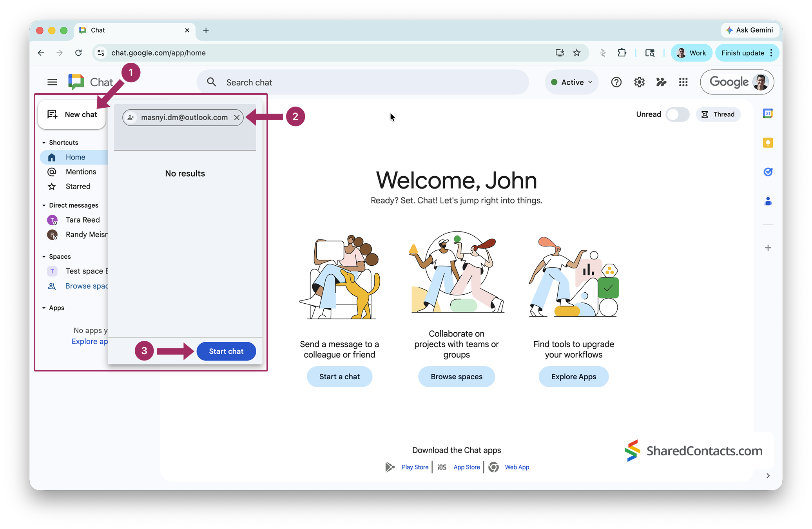Click the Explore Apps button

pyautogui.click(x=574, y=377)
